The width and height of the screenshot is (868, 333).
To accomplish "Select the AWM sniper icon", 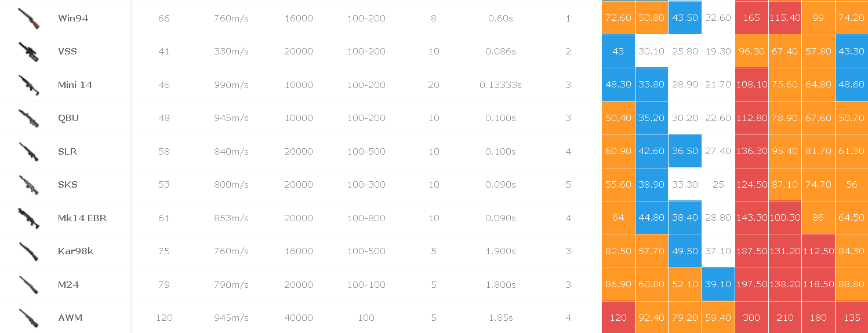I will click(x=28, y=318).
